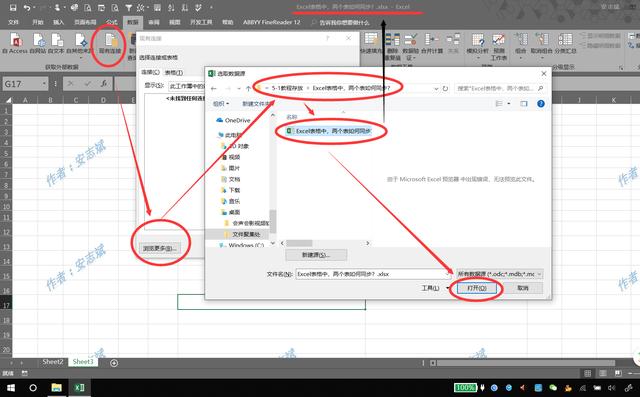Click 分类汇总 (Subtotal) ribbon icon
The image size is (640, 397).
coord(565,43)
